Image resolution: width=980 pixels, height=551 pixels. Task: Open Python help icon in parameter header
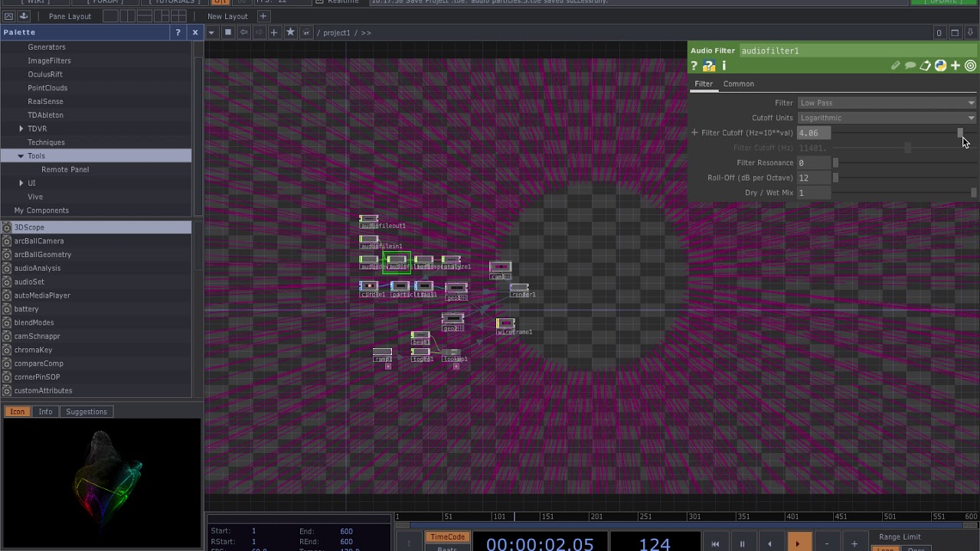(709, 67)
